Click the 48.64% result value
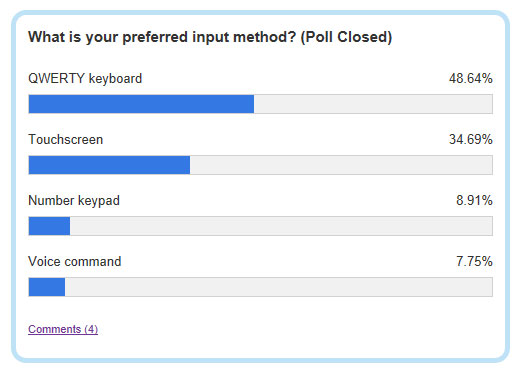Viewport: 521px width, 374px height. tap(471, 79)
